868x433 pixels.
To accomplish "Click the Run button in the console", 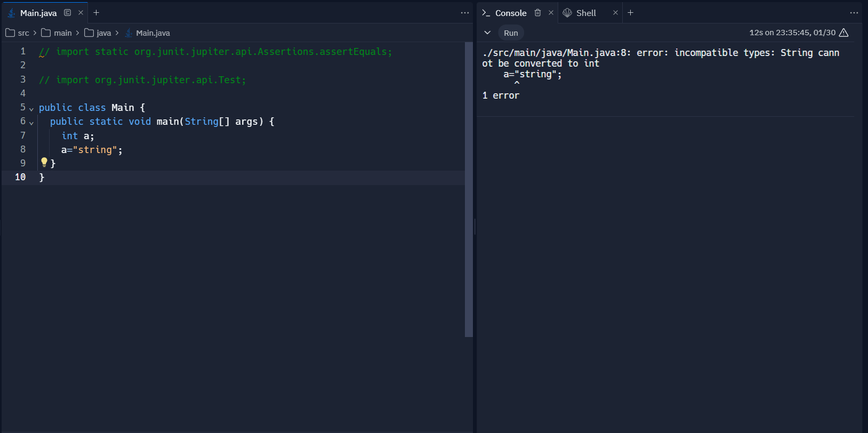I will [x=511, y=33].
